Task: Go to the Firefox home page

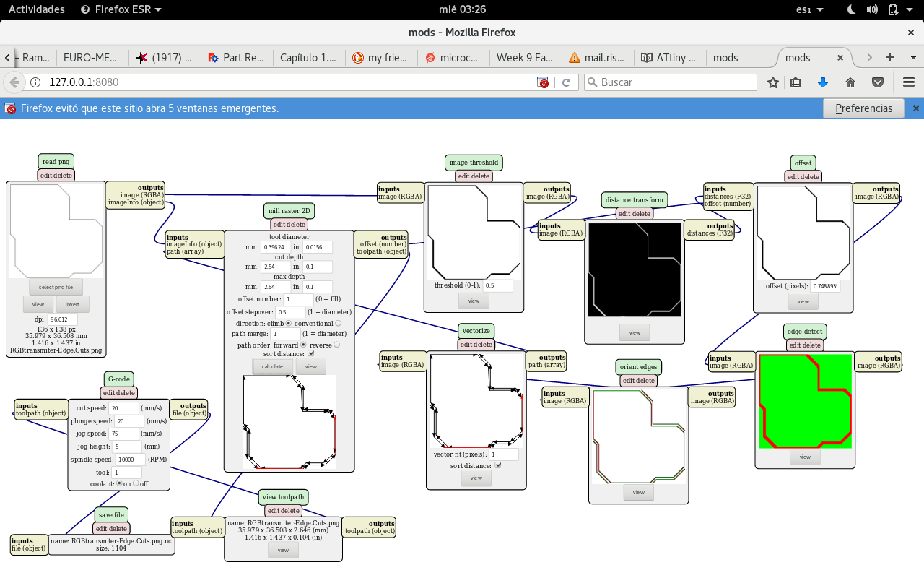Action: [850, 82]
